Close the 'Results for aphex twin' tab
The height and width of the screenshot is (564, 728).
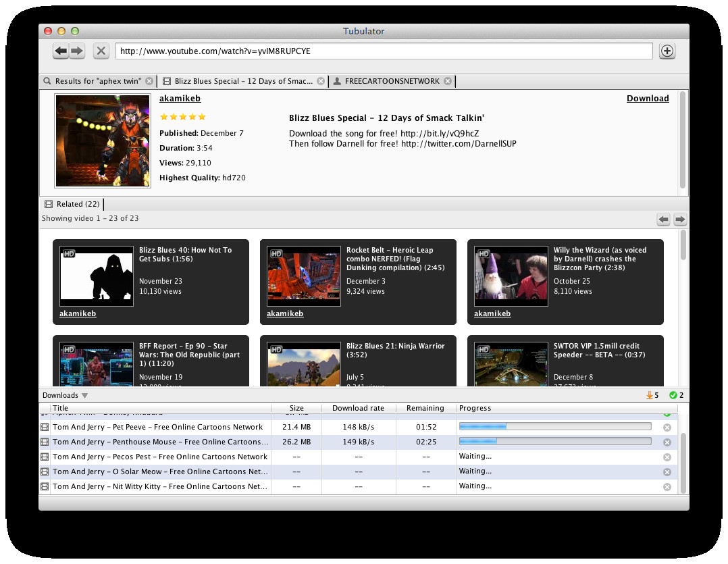pos(149,81)
